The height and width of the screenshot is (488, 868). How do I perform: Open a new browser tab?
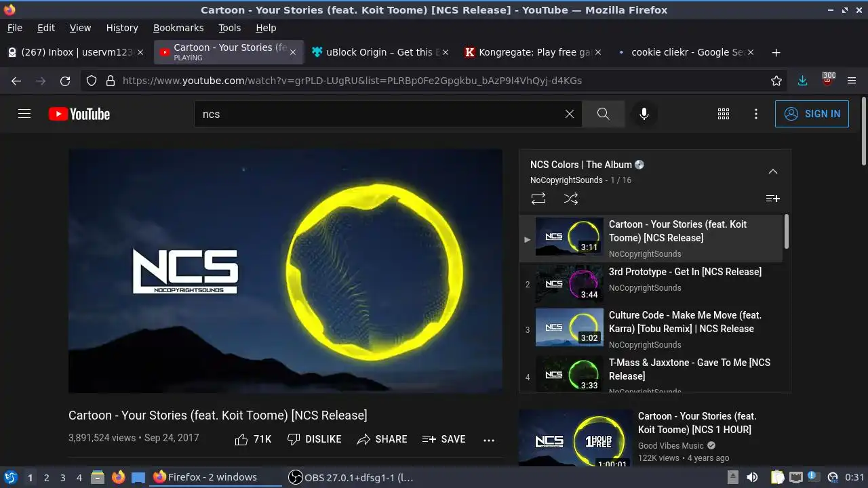coord(776,52)
